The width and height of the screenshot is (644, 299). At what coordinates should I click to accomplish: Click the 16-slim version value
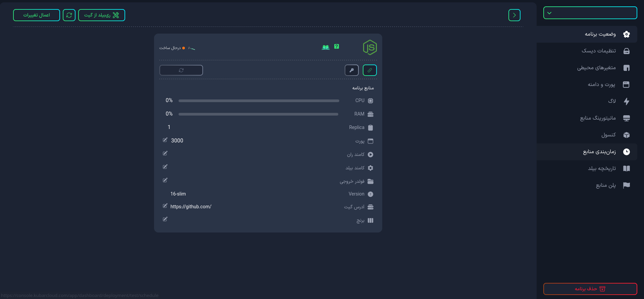[x=178, y=194]
